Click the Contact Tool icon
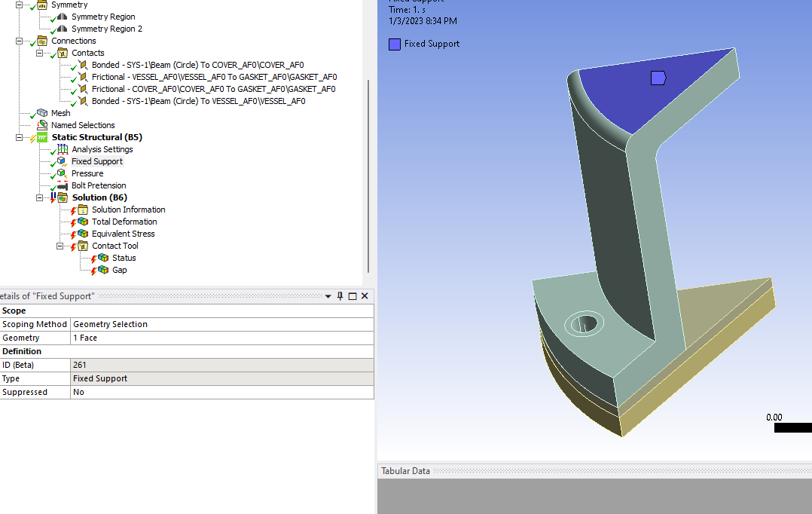The height and width of the screenshot is (514, 812). pos(83,246)
